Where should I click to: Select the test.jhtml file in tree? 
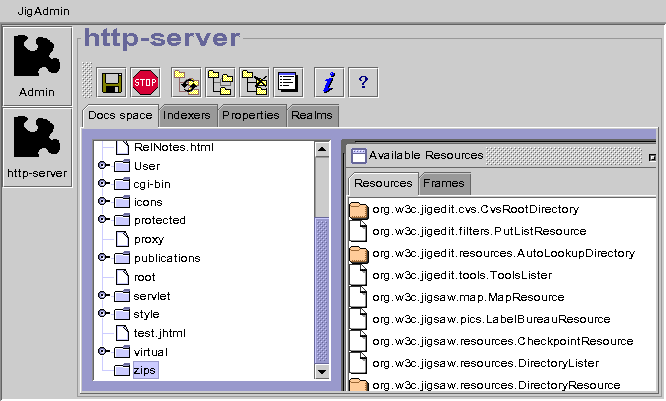point(159,333)
